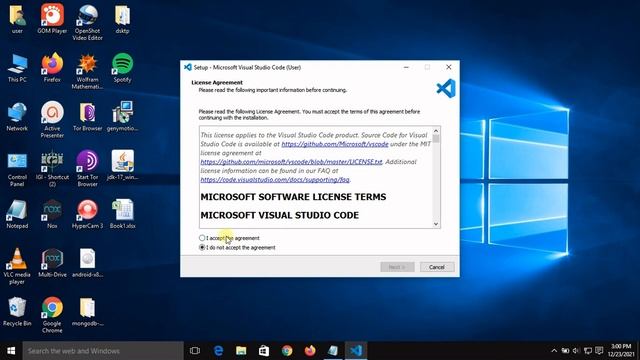Screen dimensions: 640x360
Task: Open the mongodb folder icon on desktop
Action: pos(87,311)
